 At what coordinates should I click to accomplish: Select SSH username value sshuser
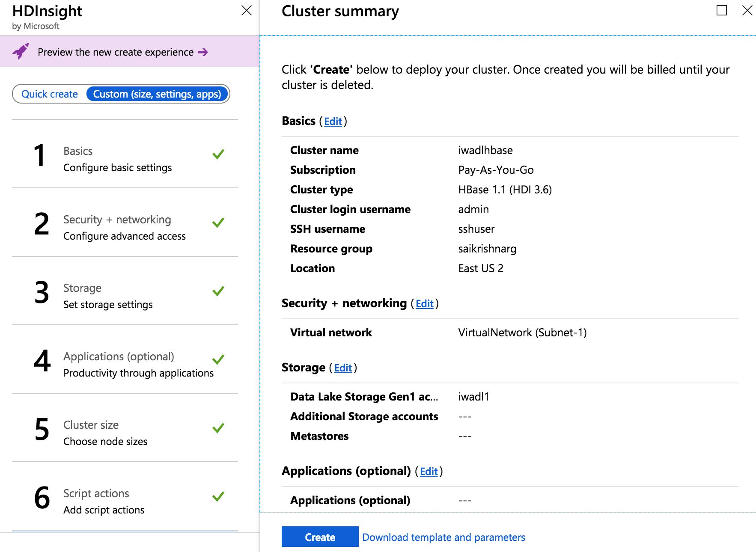(476, 229)
